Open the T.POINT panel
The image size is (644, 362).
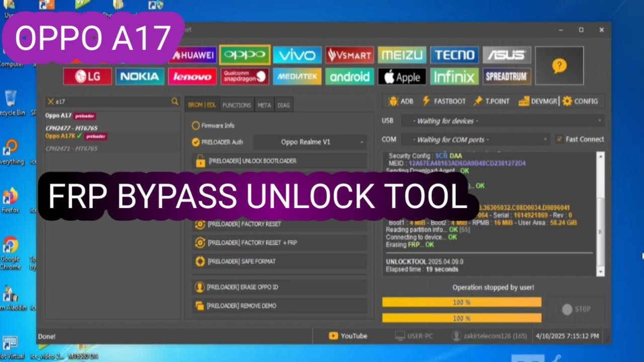[492, 101]
